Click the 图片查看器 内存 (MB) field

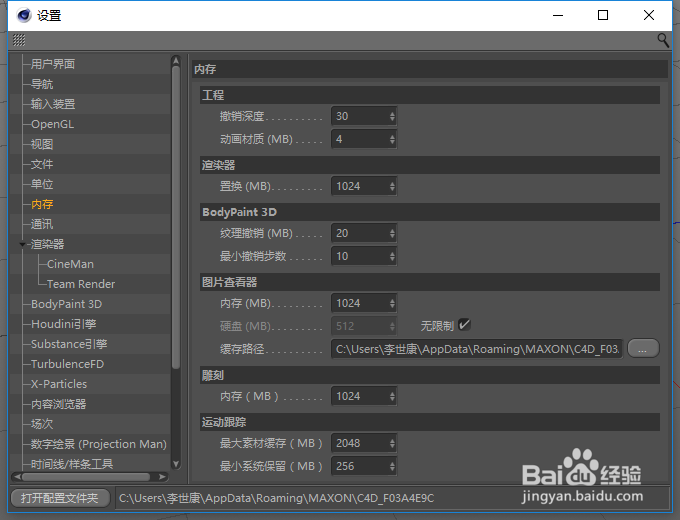[360, 303]
